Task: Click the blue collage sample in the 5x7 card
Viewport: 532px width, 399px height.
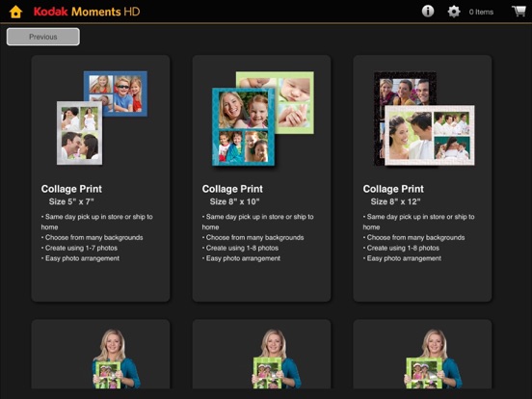Action: click(x=116, y=92)
